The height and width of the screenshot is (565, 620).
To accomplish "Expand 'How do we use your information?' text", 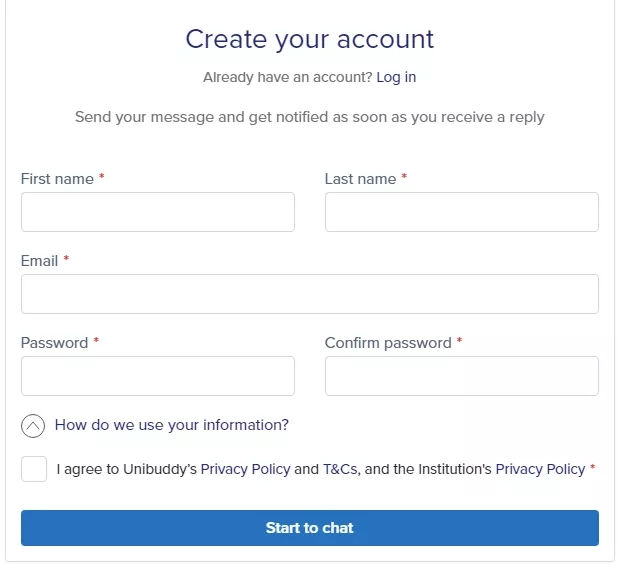I will 171,425.
